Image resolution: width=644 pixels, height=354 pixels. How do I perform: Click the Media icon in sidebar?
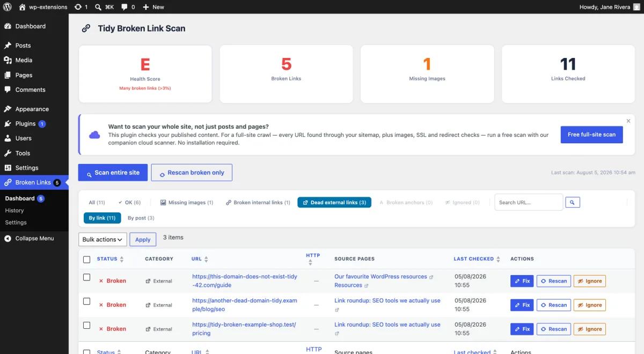(x=8, y=60)
